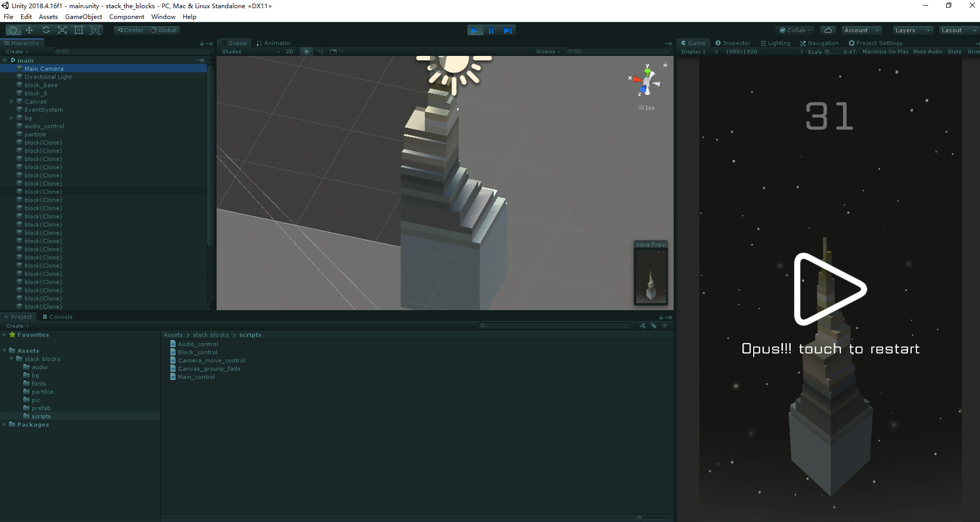
Task: Select the Rotate tool
Action: (46, 30)
